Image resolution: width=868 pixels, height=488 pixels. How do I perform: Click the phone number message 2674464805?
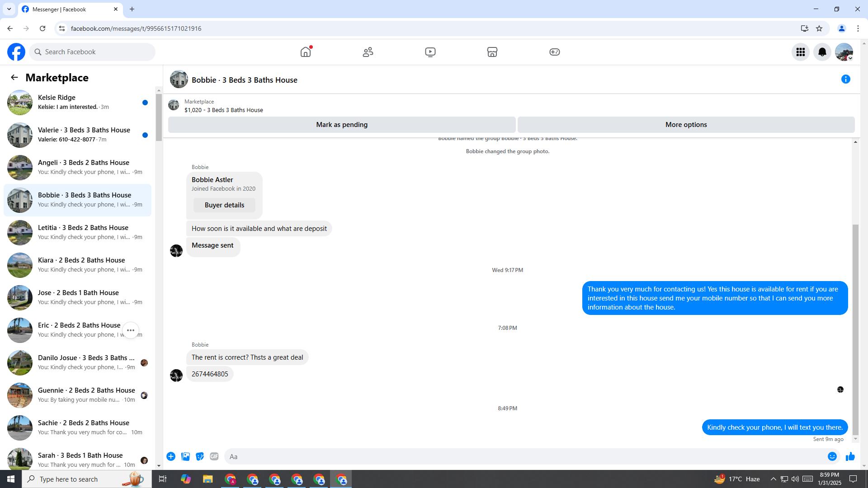tap(210, 374)
